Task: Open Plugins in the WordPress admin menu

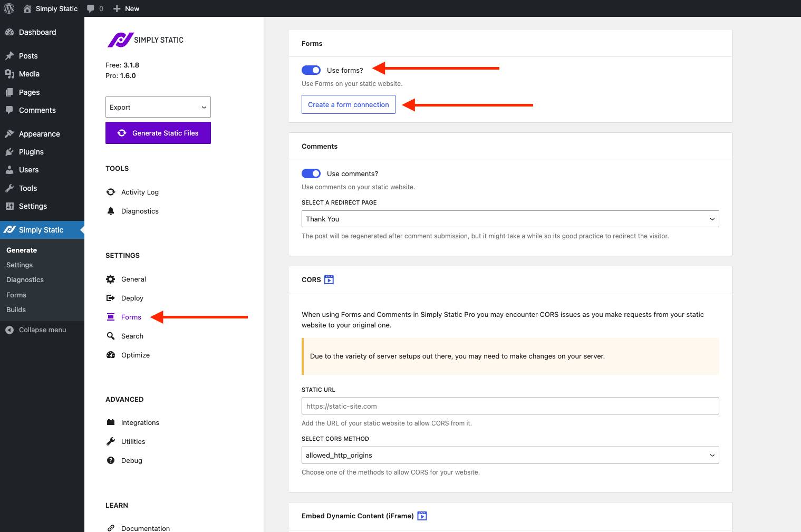Action: tap(31, 152)
